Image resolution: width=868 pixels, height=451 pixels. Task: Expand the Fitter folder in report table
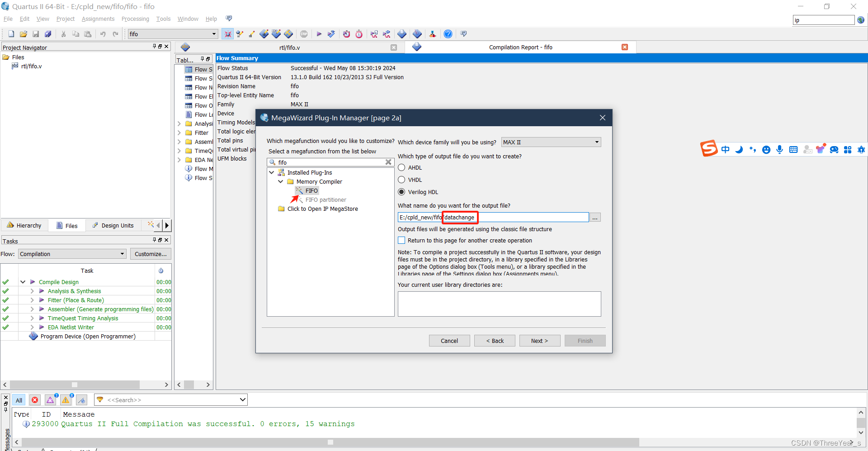coord(179,133)
